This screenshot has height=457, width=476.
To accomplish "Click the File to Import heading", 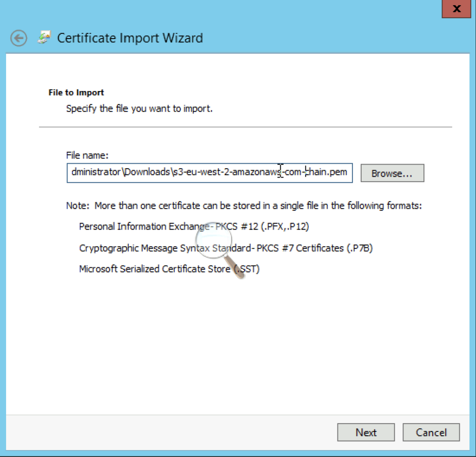I will point(75,92).
